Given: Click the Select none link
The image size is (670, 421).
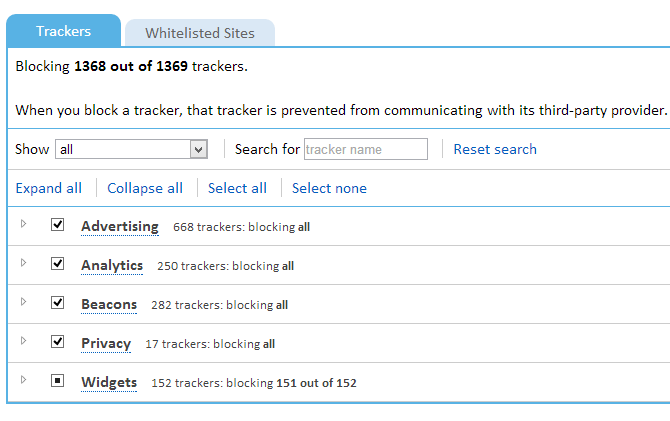Looking at the screenshot, I should (329, 188).
